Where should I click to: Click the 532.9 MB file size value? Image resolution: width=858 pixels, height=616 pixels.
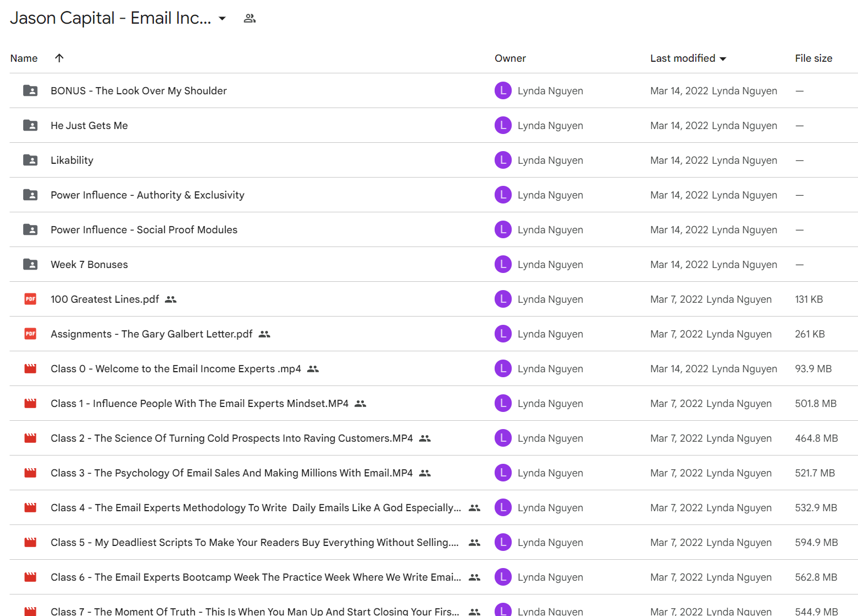pos(816,507)
